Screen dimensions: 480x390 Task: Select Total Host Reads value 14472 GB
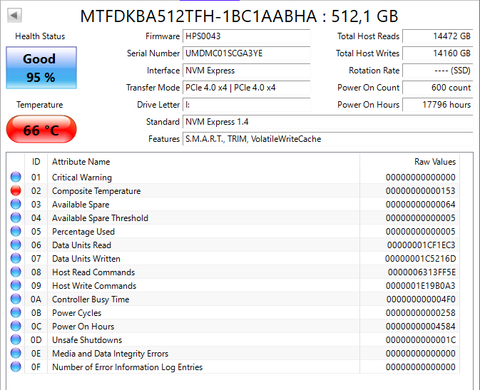point(438,36)
